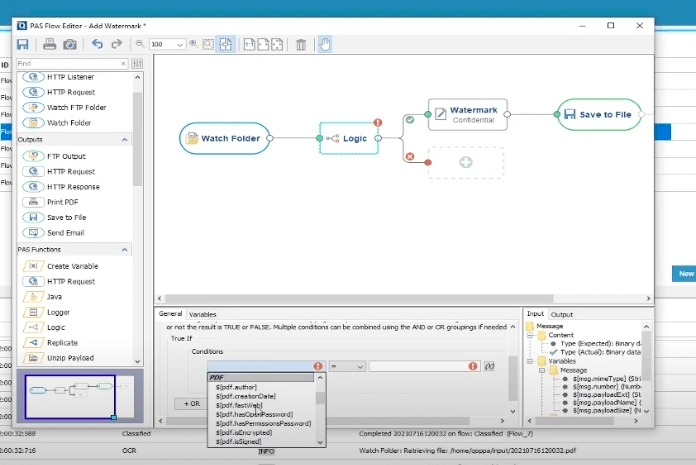
Task: Set zoom to actual size 1:1
Action: 249,44
